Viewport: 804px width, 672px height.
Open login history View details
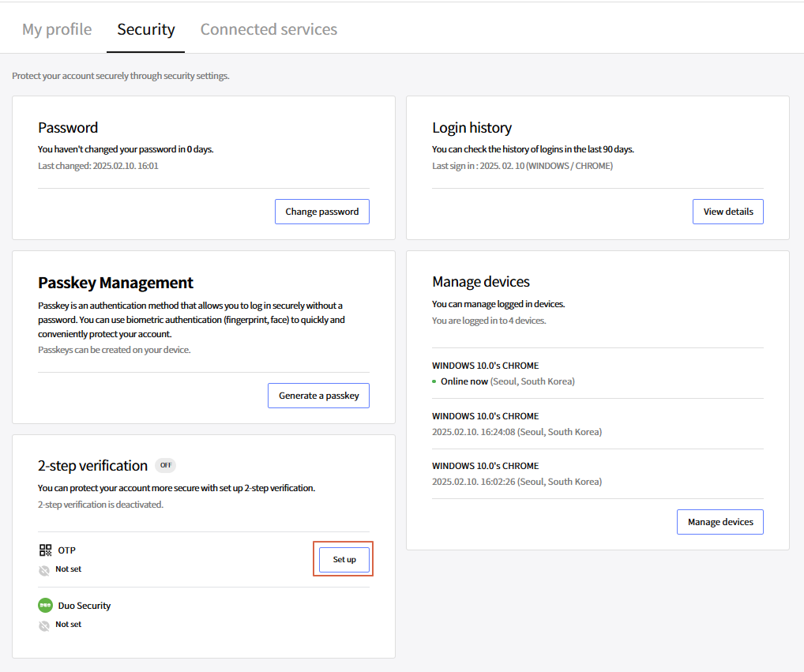727,212
